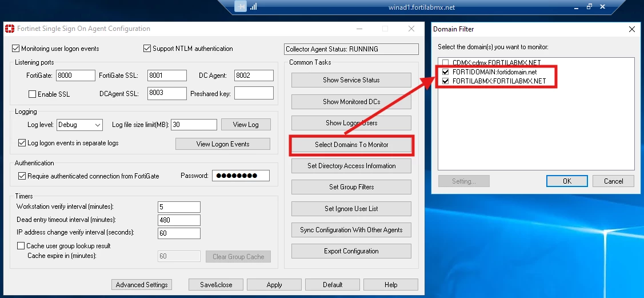Open View Logon Events
644x298 pixels.
tap(223, 144)
